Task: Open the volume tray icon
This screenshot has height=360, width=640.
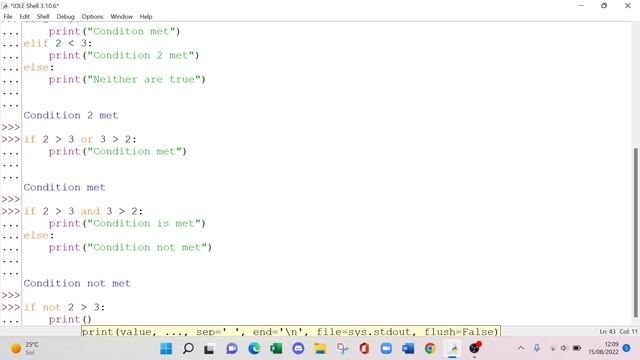Action: (x=564, y=348)
